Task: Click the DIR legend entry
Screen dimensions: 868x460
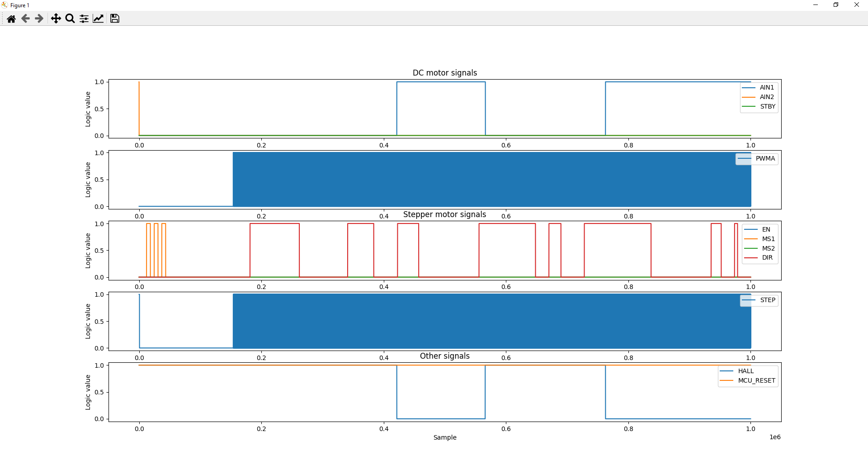Action: (x=759, y=257)
